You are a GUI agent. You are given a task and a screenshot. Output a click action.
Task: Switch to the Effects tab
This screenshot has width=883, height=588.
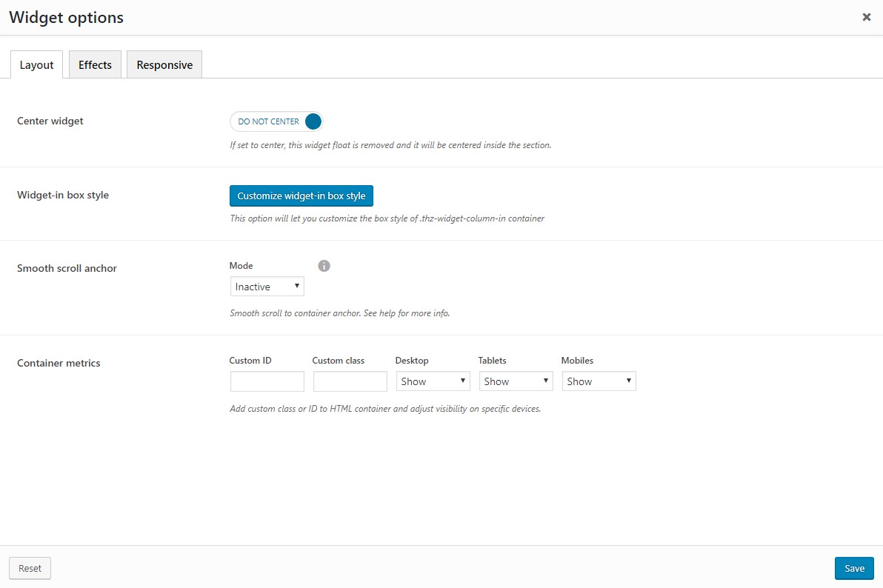click(95, 64)
